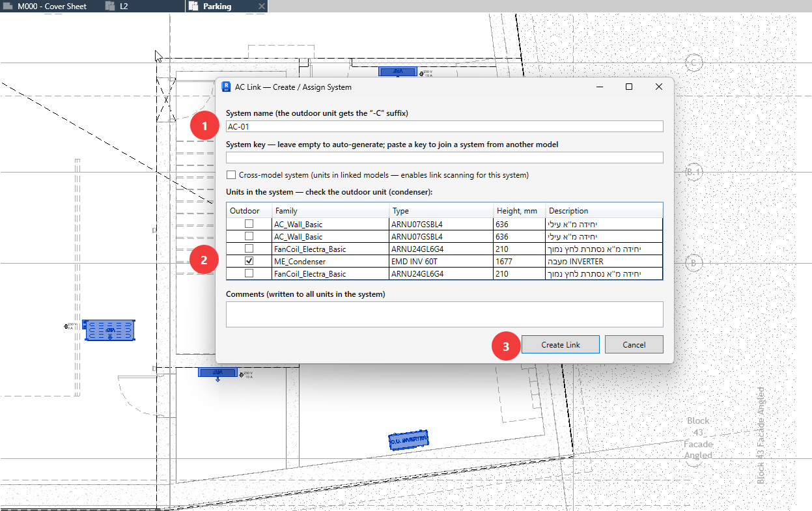812x511 pixels.
Task: Select the 636 height cell in first row
Action: [x=519, y=224]
